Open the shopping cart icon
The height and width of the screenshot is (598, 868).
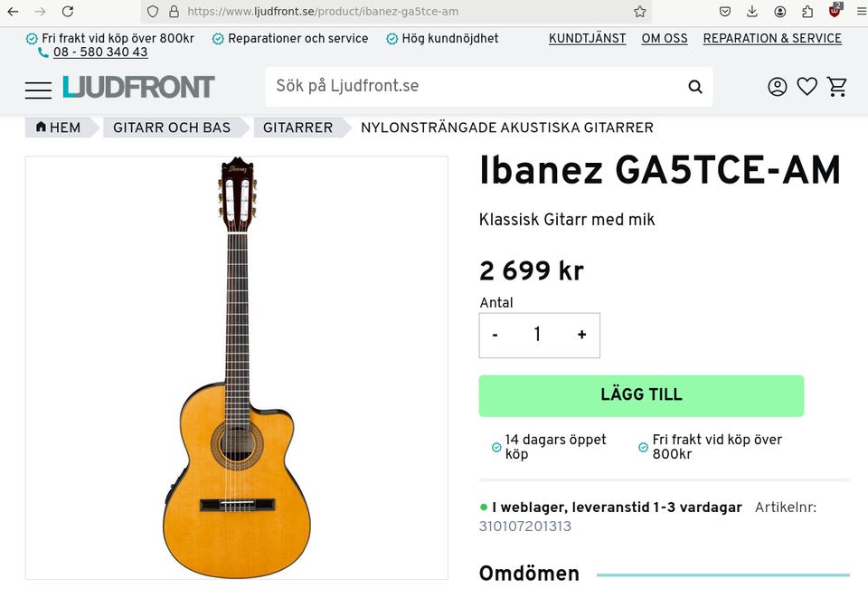(x=836, y=87)
